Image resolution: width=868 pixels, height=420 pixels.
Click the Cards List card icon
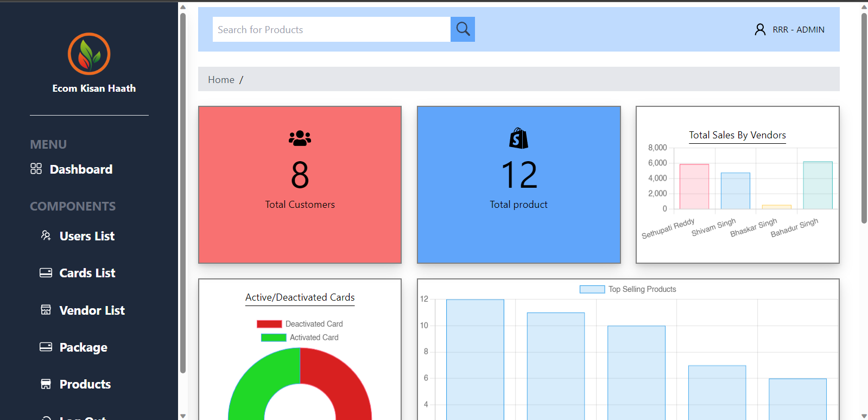click(x=46, y=272)
